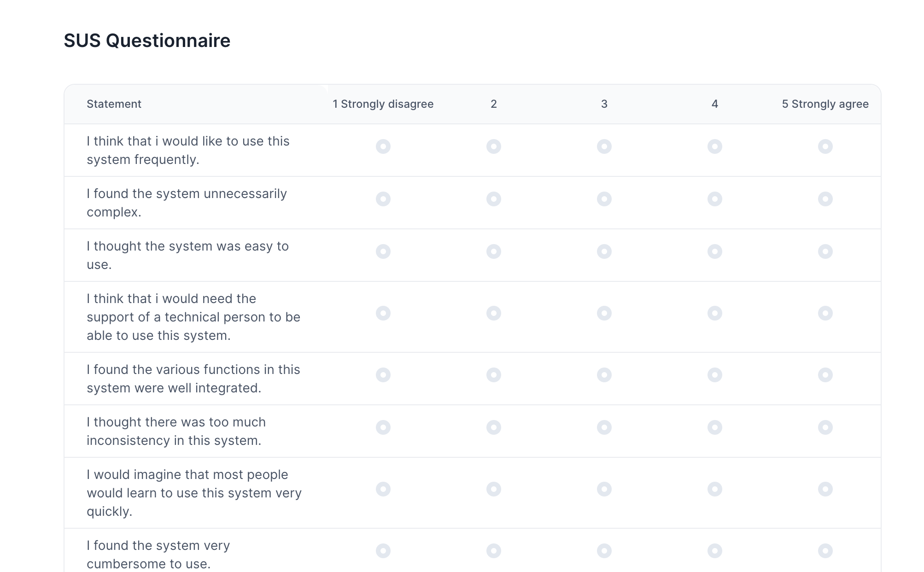Viewport: 924px width, 572px height.
Task: Click statement 'I found the system unnecessarily complex.'
Action: point(187,203)
